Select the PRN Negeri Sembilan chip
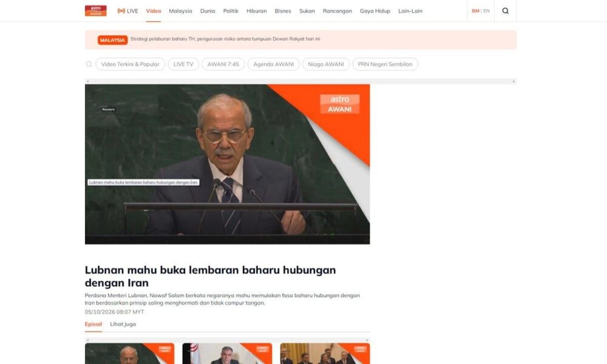 (385, 64)
